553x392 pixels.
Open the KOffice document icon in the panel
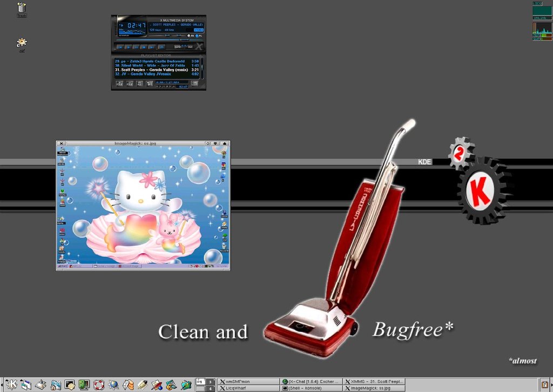click(x=157, y=384)
